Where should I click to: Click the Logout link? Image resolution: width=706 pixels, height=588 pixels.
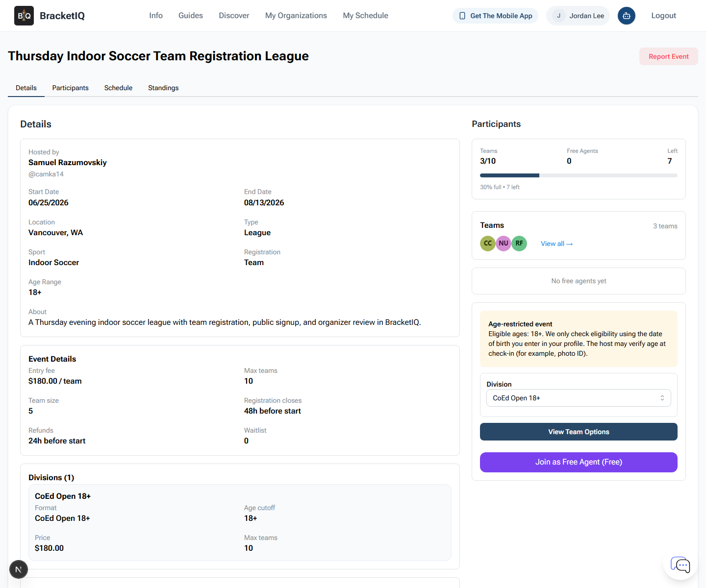point(663,16)
